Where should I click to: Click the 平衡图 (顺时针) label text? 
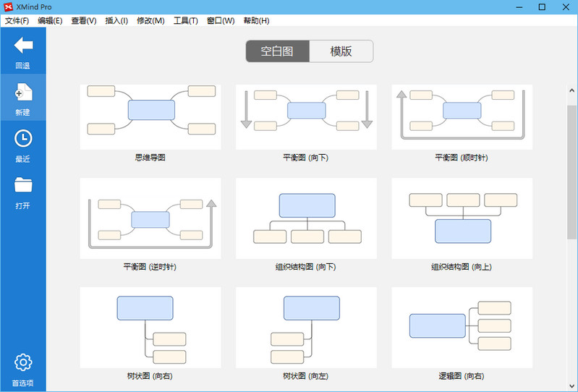click(462, 158)
